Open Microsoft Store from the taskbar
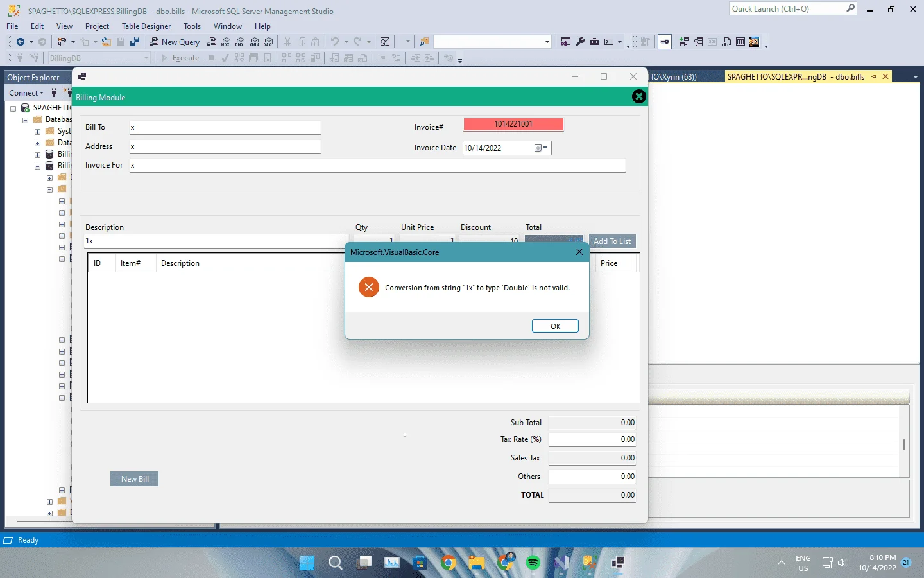The width and height of the screenshot is (924, 578). (420, 563)
